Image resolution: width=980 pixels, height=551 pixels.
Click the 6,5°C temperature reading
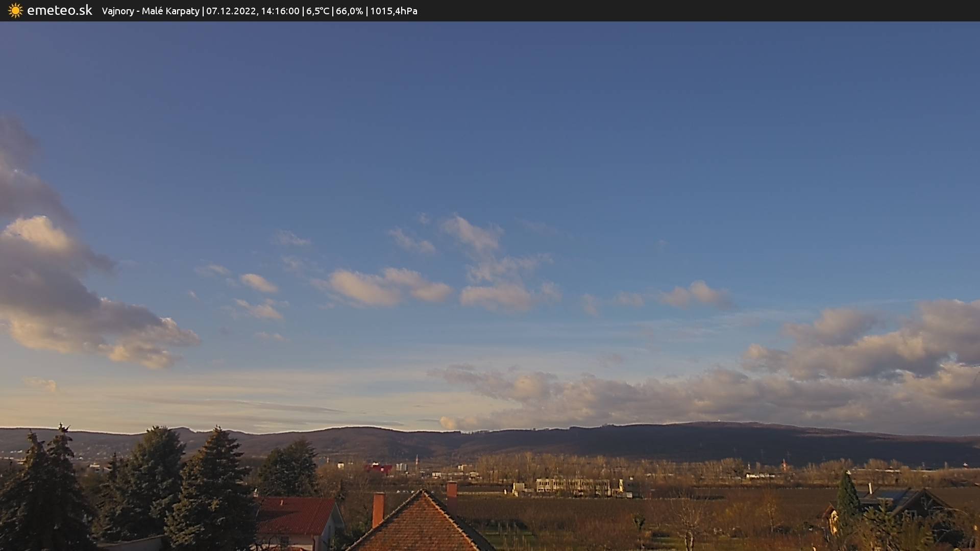pos(317,11)
